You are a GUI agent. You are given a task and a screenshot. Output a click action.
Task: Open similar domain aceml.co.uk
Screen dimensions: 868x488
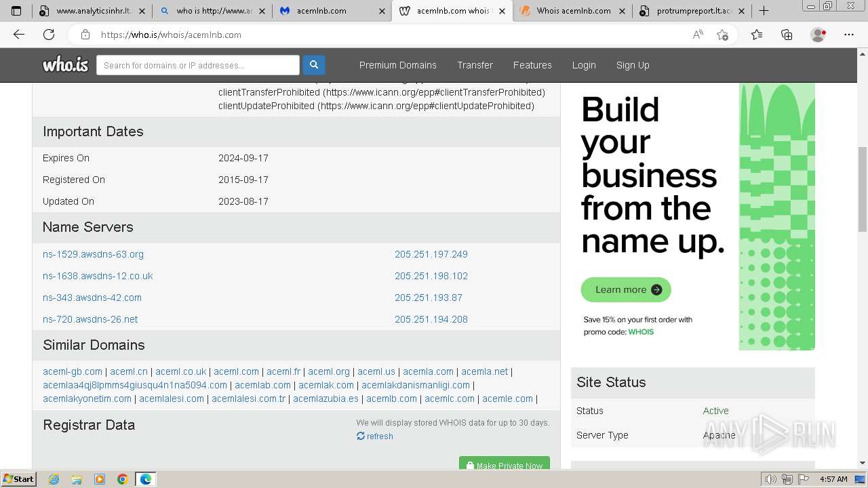[x=181, y=371]
